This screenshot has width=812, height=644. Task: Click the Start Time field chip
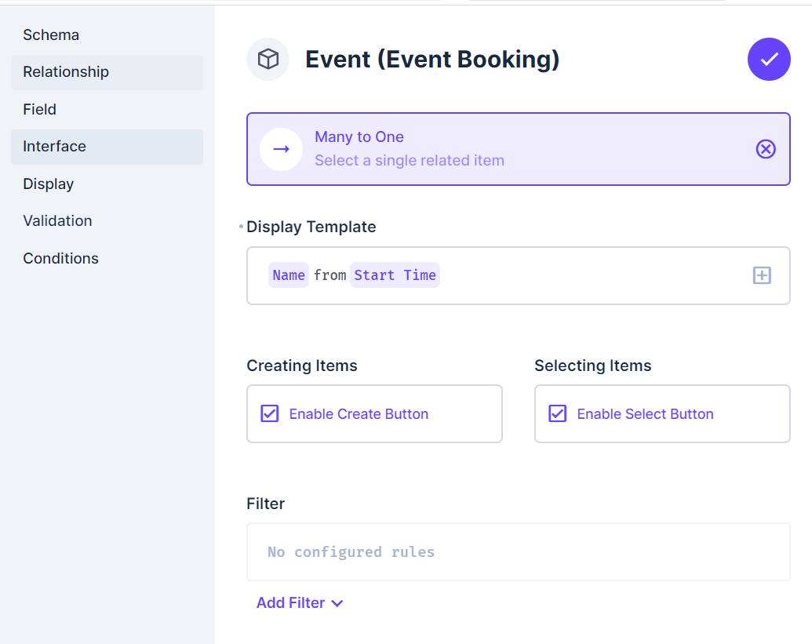(x=395, y=275)
